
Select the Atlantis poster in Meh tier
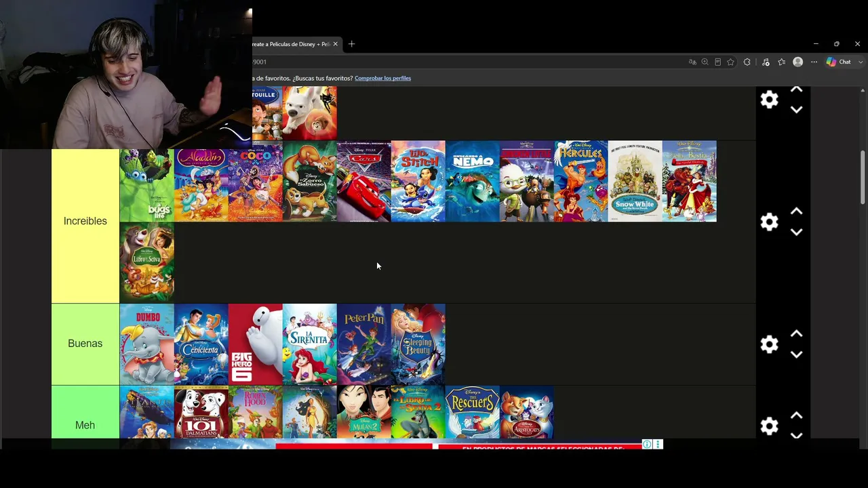pos(146,412)
